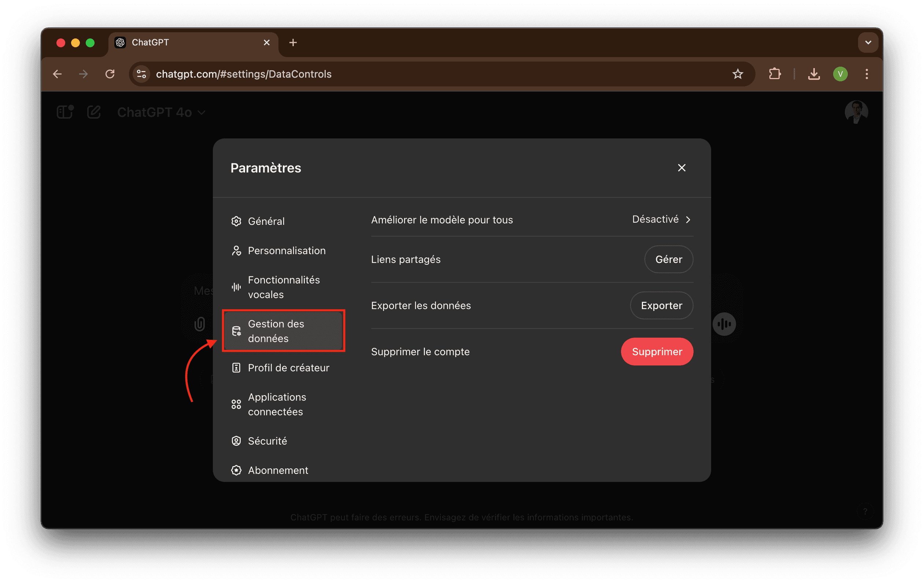Open the browser extensions puzzle icon
The height and width of the screenshot is (583, 924).
coord(775,74)
